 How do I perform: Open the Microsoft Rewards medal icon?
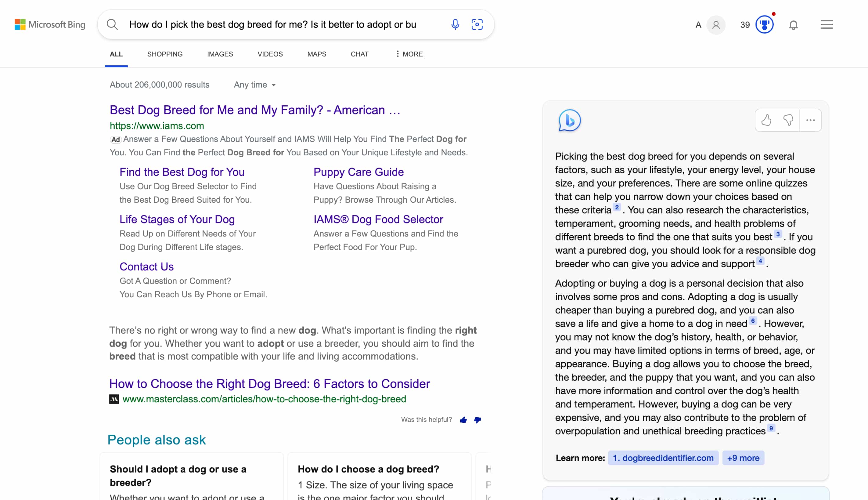pyautogui.click(x=765, y=24)
